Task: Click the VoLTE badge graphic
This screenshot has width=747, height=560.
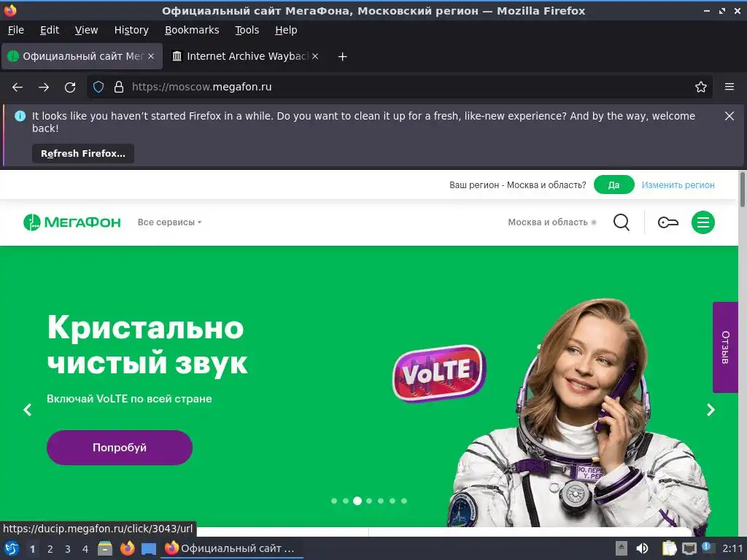Action: (438, 373)
